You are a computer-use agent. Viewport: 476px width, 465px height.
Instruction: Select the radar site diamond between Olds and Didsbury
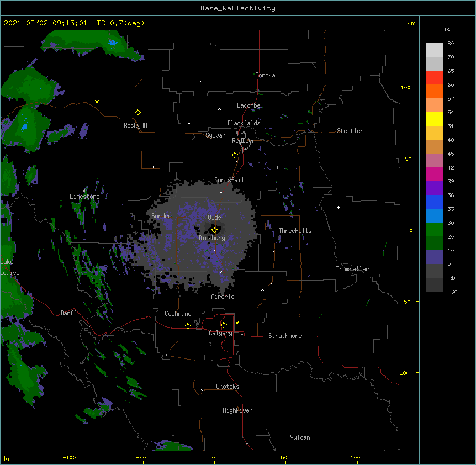tap(214, 230)
